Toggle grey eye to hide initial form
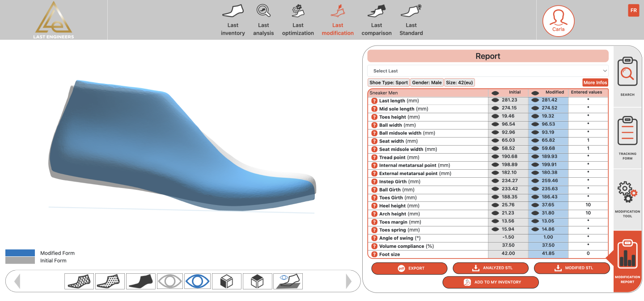This screenshot has width=644, height=301. pyautogui.click(x=170, y=281)
